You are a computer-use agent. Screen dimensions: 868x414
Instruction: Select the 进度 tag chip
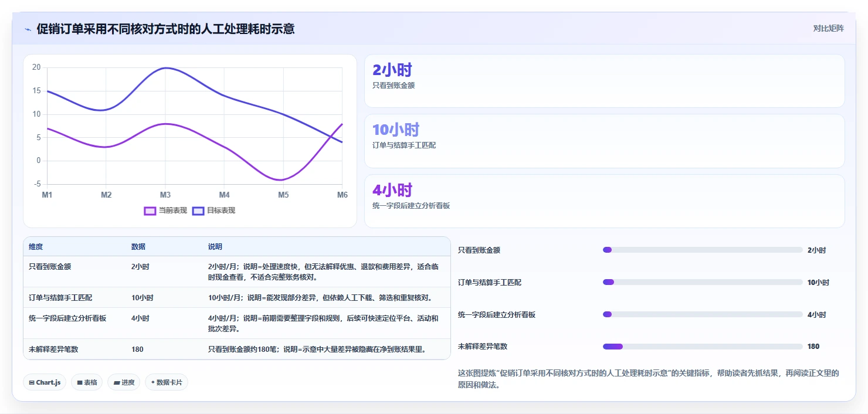coord(124,382)
